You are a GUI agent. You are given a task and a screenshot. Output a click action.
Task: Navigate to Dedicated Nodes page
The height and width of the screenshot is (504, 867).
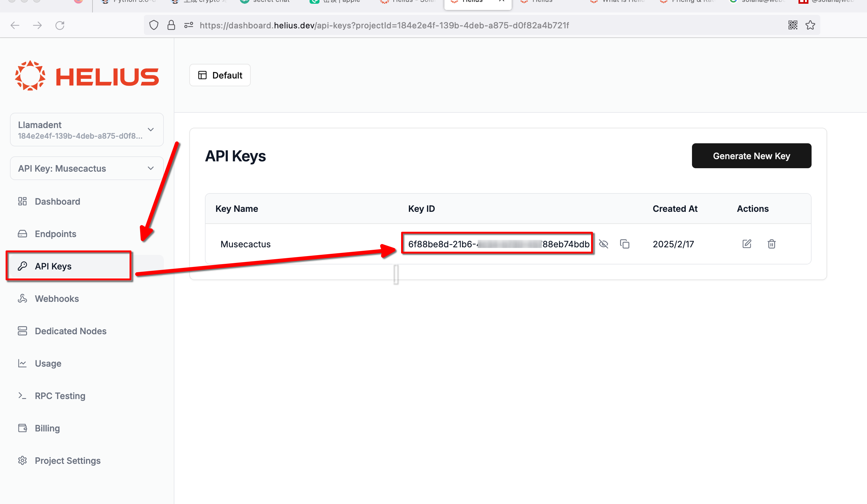click(x=70, y=331)
